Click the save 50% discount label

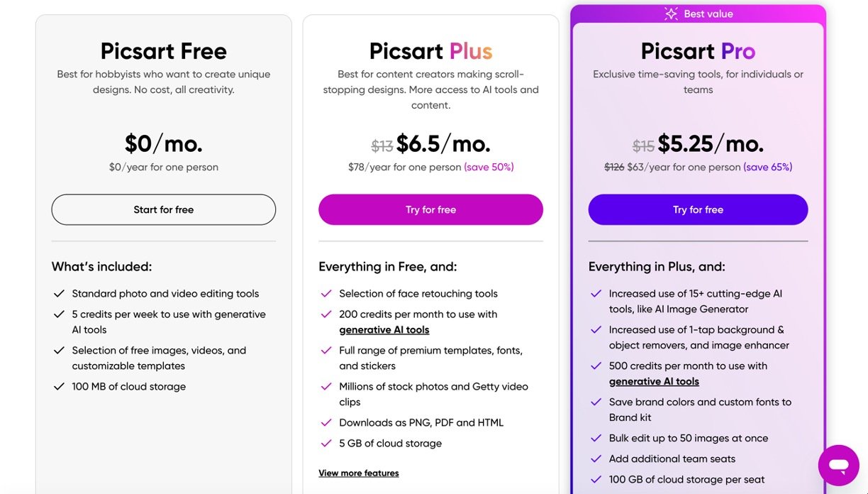point(489,167)
